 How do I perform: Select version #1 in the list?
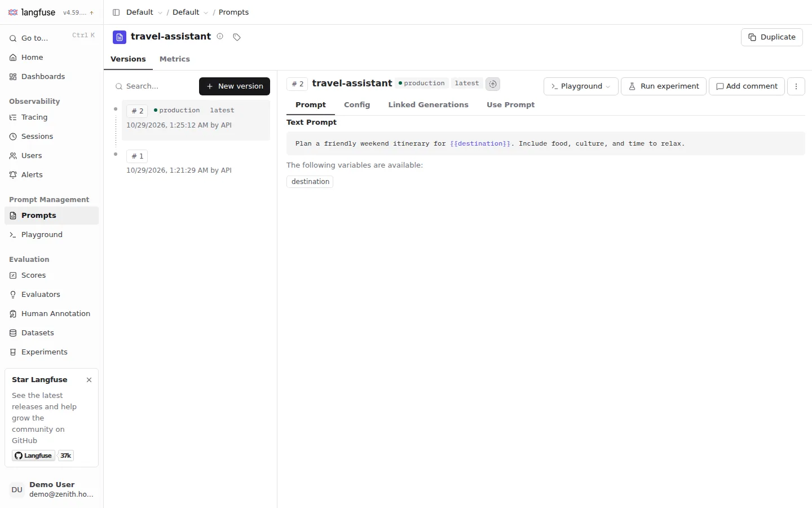coord(196,163)
